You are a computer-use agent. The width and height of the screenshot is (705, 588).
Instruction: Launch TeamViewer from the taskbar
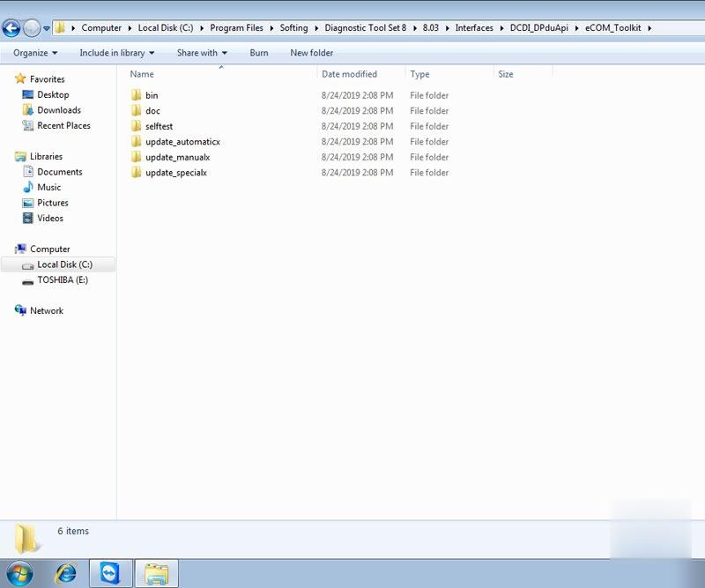pyautogui.click(x=111, y=573)
